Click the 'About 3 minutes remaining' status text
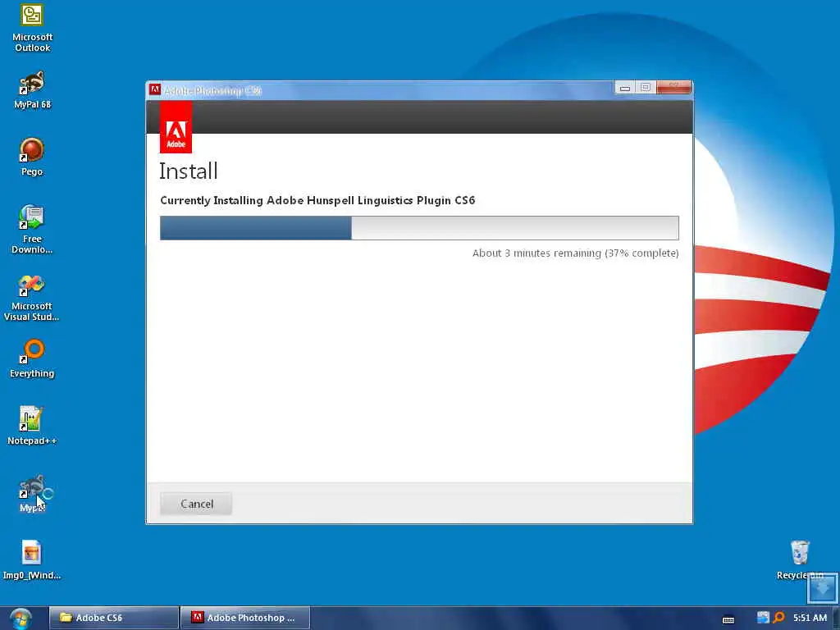This screenshot has width=840, height=630. [x=575, y=253]
